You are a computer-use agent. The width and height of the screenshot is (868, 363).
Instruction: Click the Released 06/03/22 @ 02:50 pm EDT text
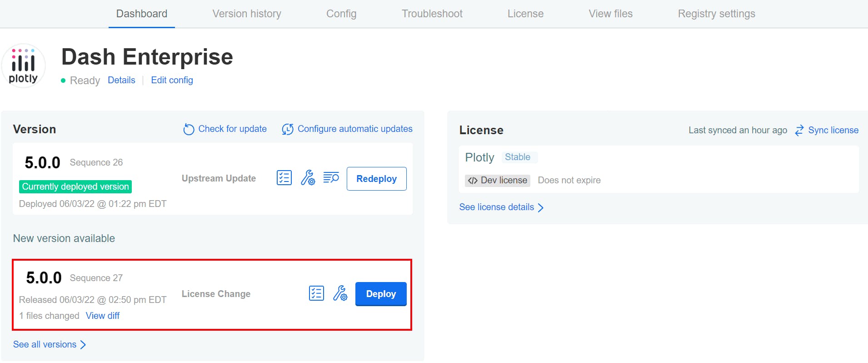(93, 300)
